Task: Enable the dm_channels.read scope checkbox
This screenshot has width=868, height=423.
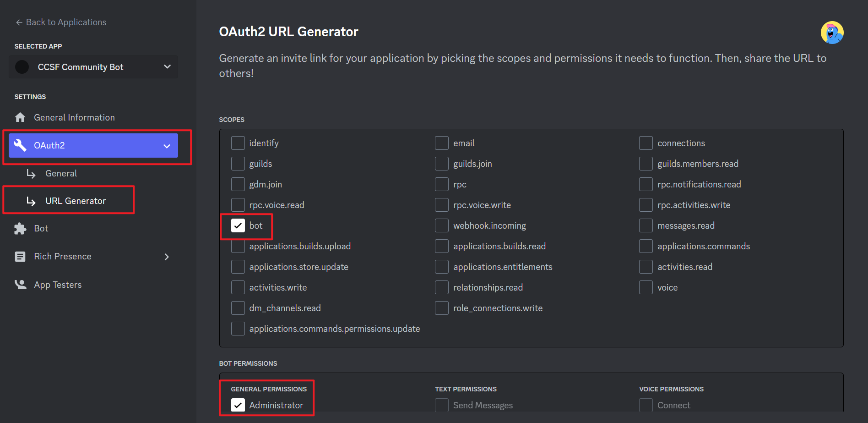Action: coord(238,308)
